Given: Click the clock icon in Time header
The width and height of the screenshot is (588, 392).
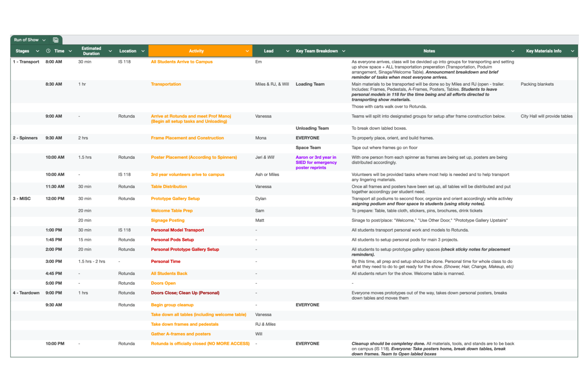Looking at the screenshot, I should [48, 51].
